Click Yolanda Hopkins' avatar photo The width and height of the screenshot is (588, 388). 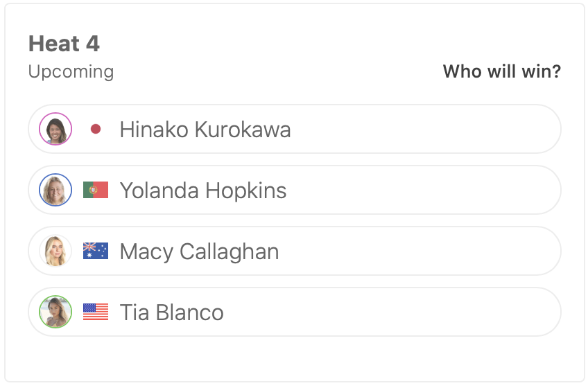(x=55, y=190)
